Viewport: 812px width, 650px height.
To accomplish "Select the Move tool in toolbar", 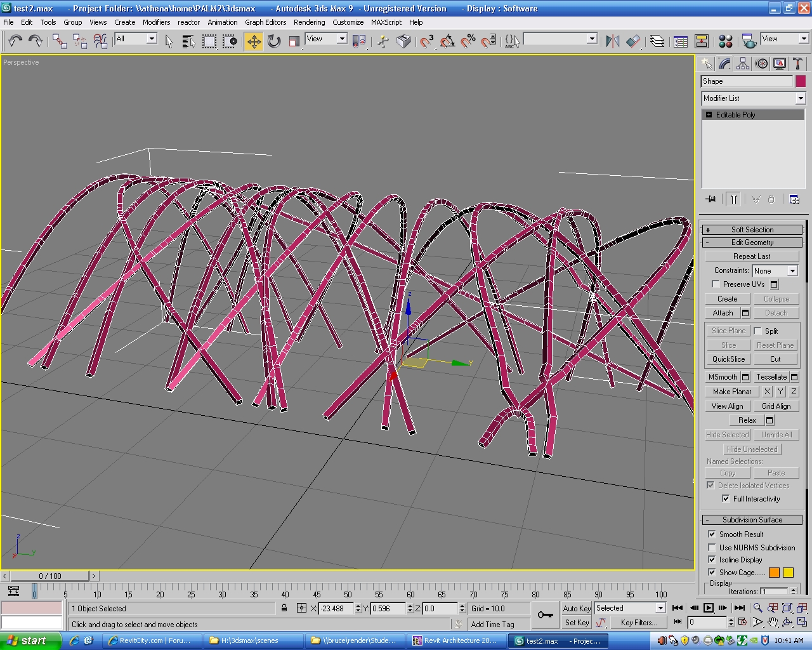I will [x=254, y=42].
